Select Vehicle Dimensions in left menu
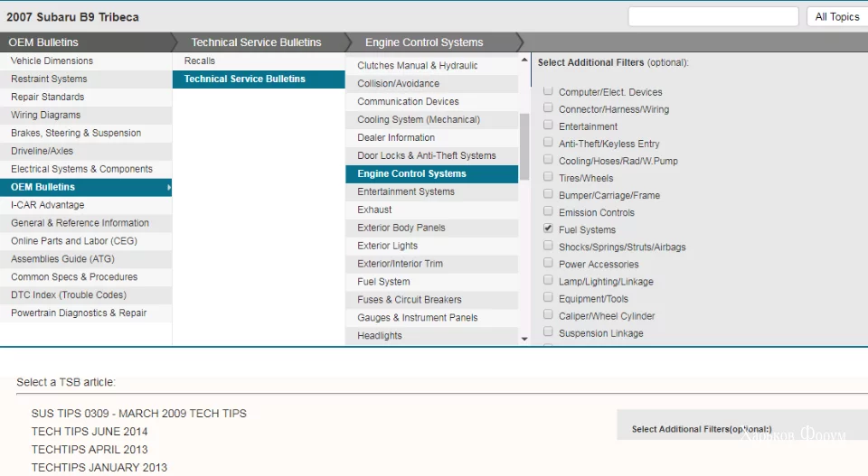868x476 pixels. point(86,61)
